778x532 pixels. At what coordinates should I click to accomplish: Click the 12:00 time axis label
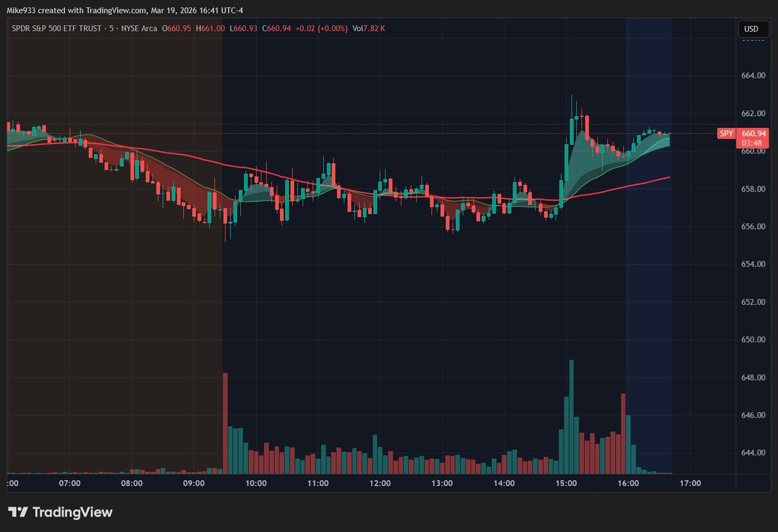(x=380, y=483)
